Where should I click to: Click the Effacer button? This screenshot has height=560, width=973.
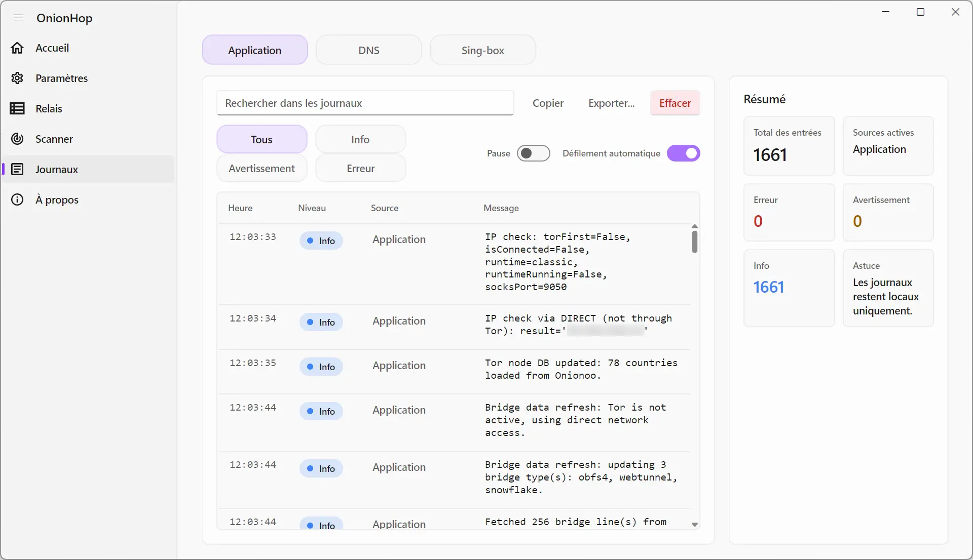(x=675, y=103)
